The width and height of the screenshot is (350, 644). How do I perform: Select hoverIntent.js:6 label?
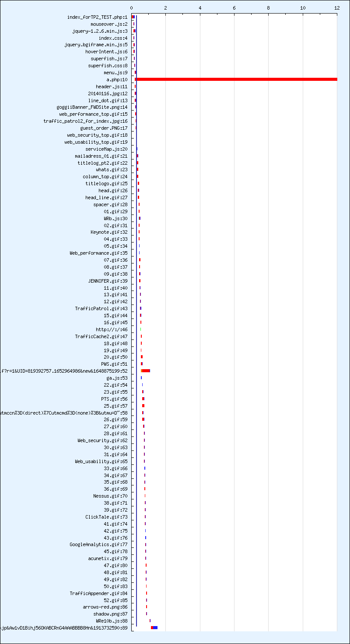(107, 52)
